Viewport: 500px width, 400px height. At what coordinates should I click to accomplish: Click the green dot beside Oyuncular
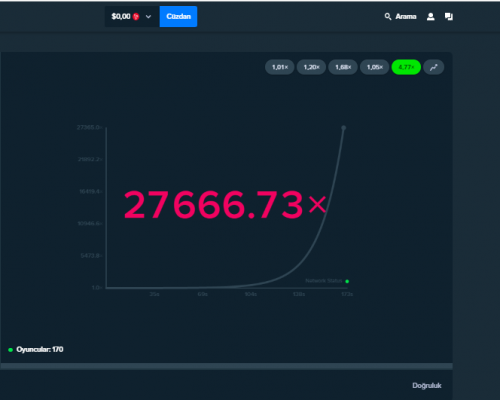tap(10, 350)
